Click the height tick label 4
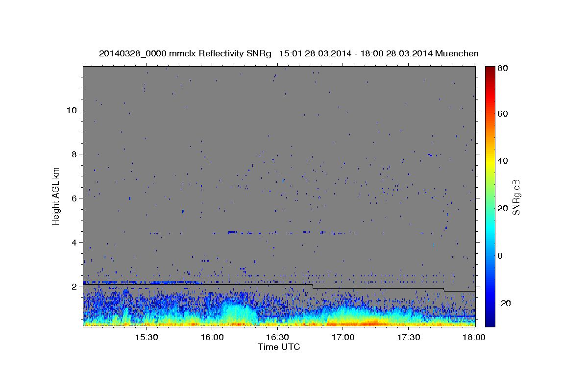This screenshot has height=392, width=588. (x=74, y=243)
